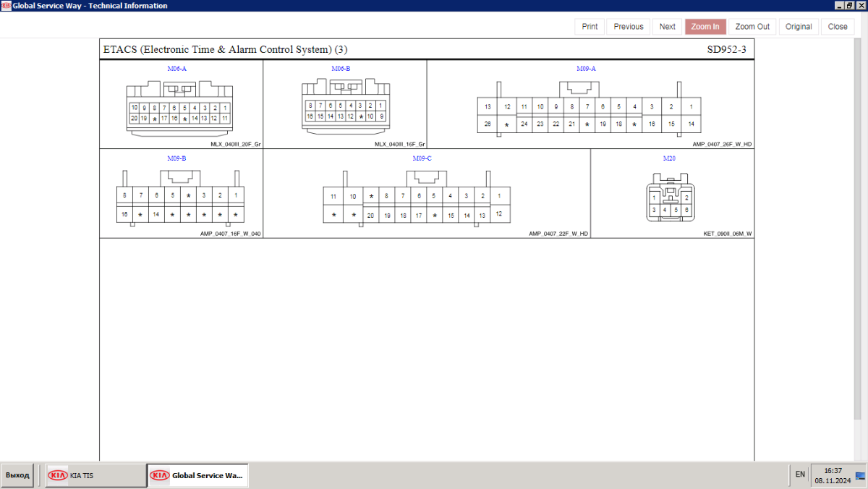
Task: Open the M06-B connector link
Action: [x=341, y=69]
